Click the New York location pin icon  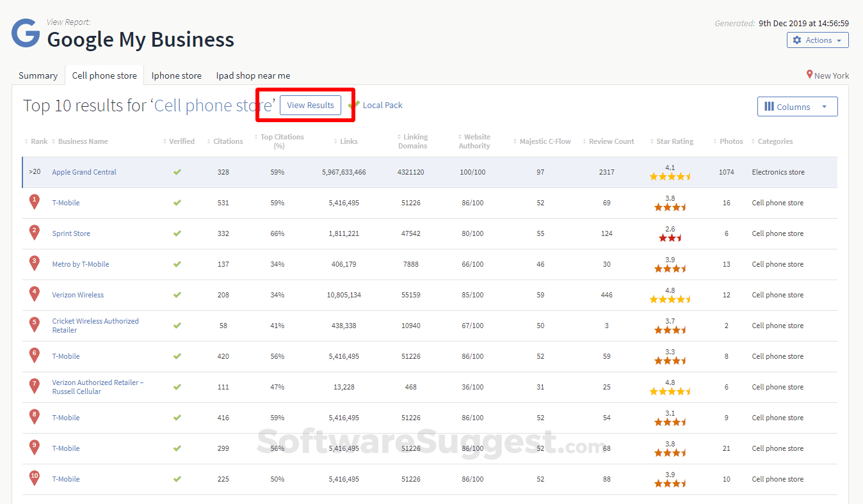(809, 75)
